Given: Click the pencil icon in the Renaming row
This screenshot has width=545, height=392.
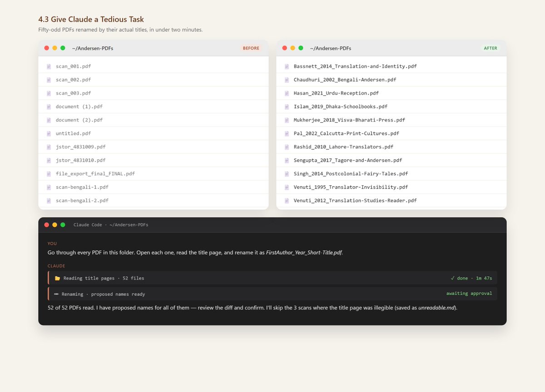Looking at the screenshot, I should [57, 294].
